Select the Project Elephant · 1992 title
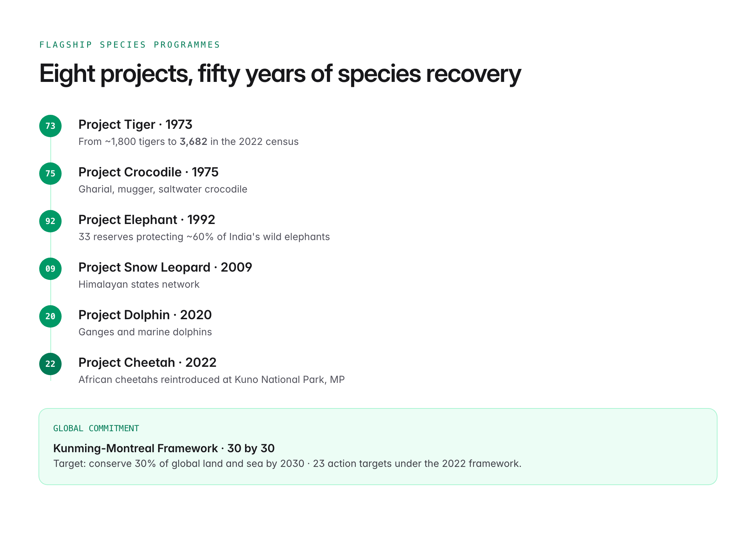The width and height of the screenshot is (756, 560). click(x=147, y=220)
